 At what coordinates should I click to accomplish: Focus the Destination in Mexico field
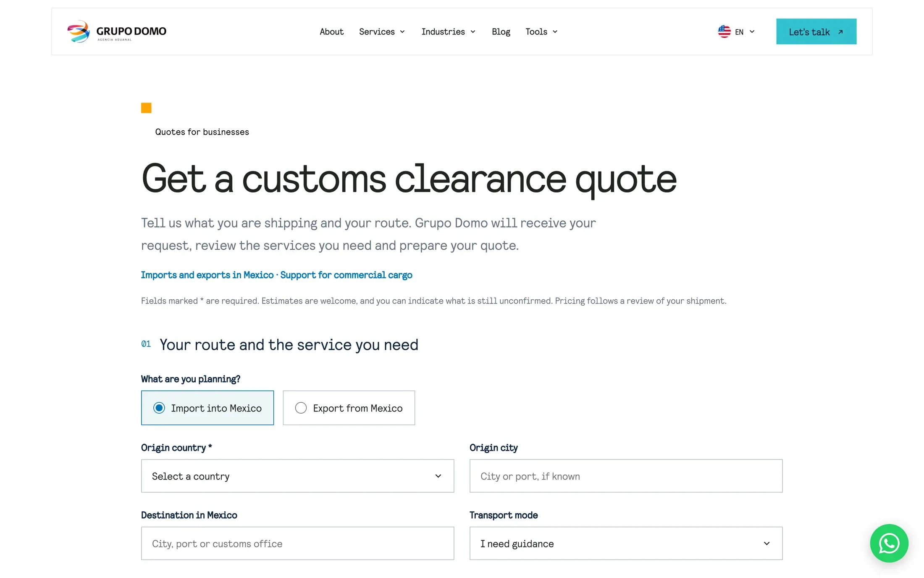click(297, 543)
